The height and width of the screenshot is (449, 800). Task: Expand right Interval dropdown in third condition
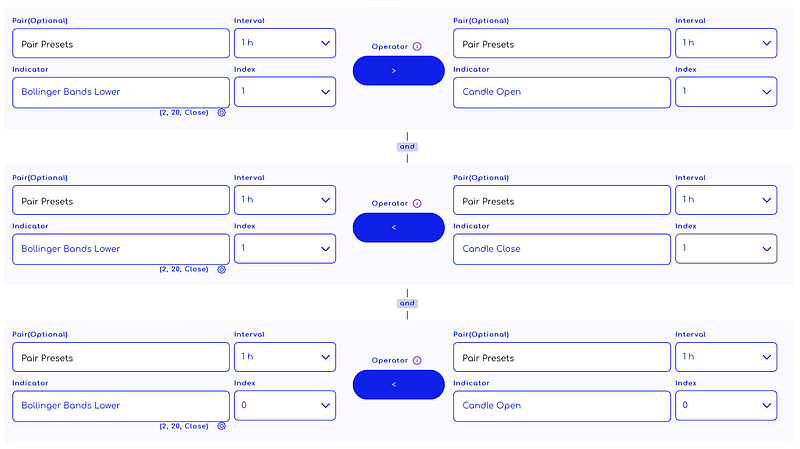(x=726, y=357)
